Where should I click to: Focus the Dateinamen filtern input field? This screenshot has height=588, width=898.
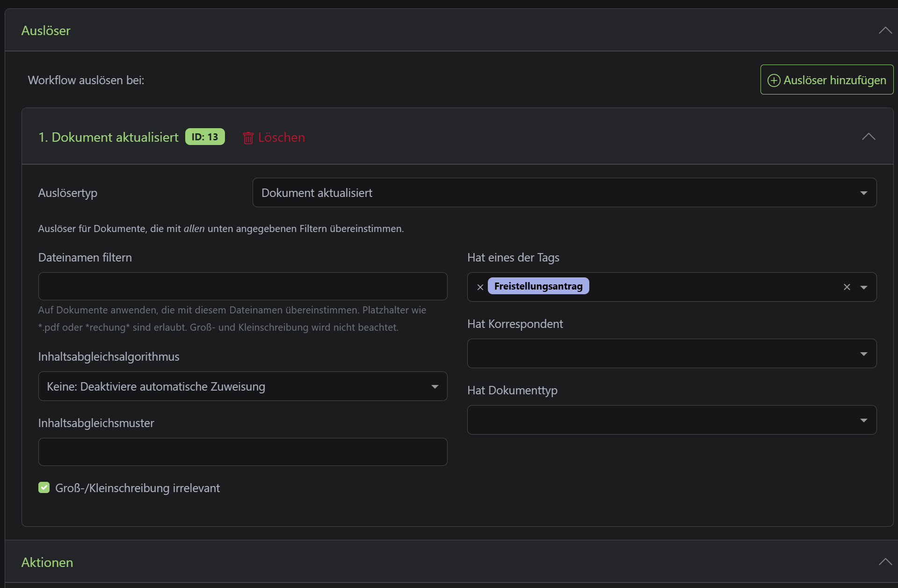(242, 286)
